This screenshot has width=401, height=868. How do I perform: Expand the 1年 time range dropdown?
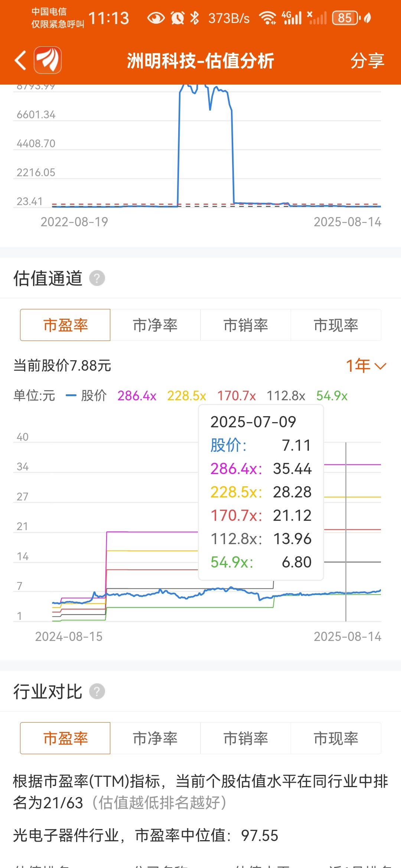(x=366, y=366)
